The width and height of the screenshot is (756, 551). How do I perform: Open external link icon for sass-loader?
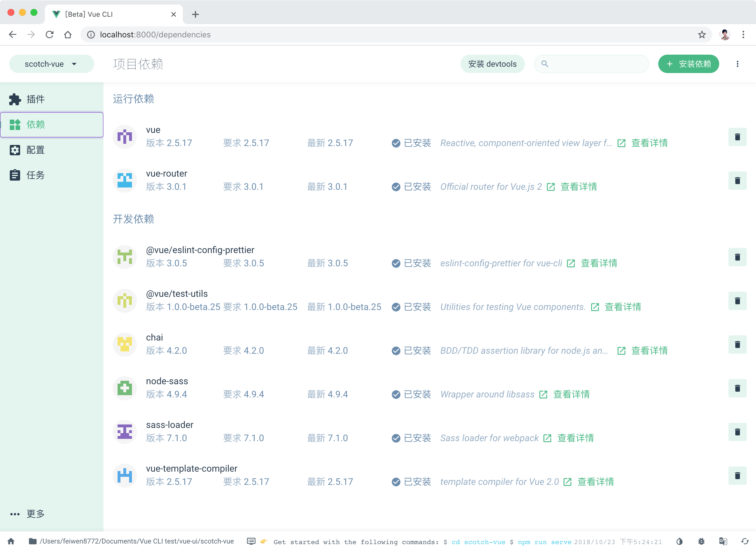click(547, 438)
